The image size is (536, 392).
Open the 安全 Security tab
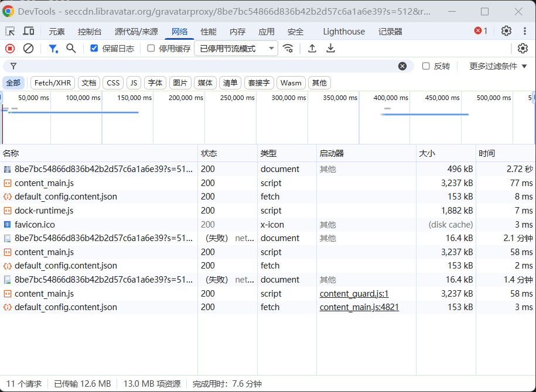pos(295,32)
